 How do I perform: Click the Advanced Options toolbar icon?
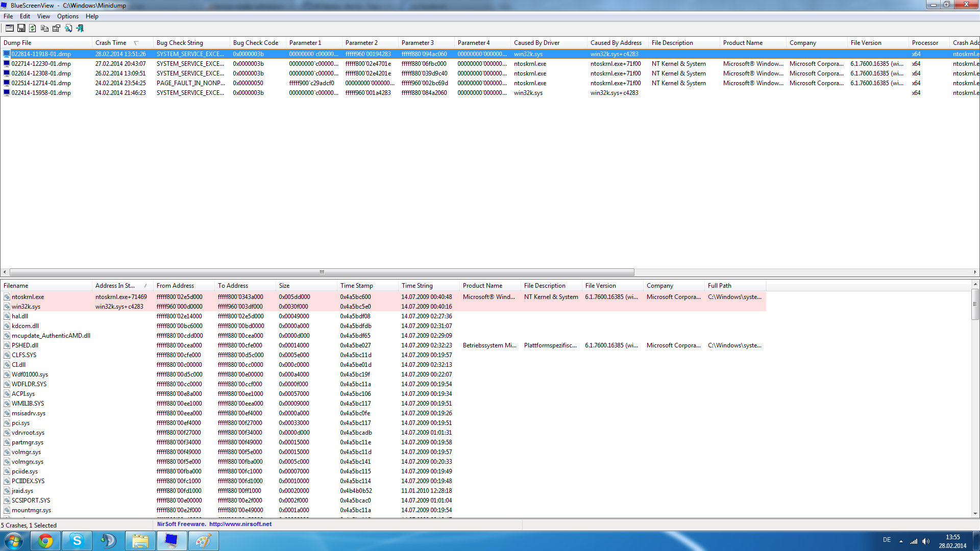click(9, 28)
